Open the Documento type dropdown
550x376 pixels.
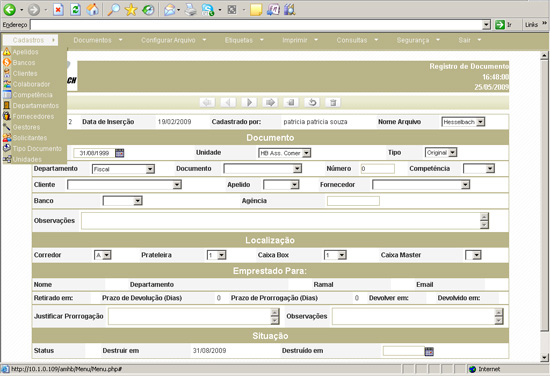coord(262,169)
